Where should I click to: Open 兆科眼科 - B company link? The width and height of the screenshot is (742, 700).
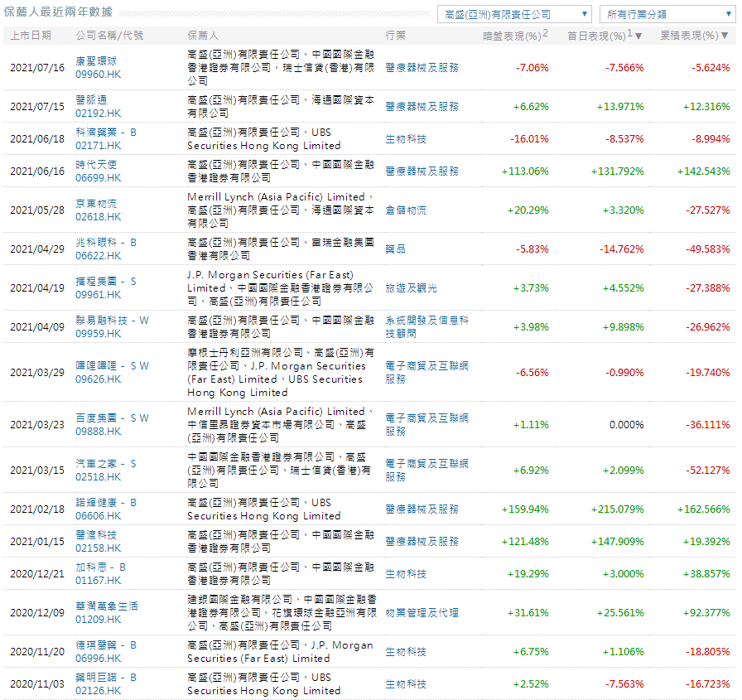point(106,243)
